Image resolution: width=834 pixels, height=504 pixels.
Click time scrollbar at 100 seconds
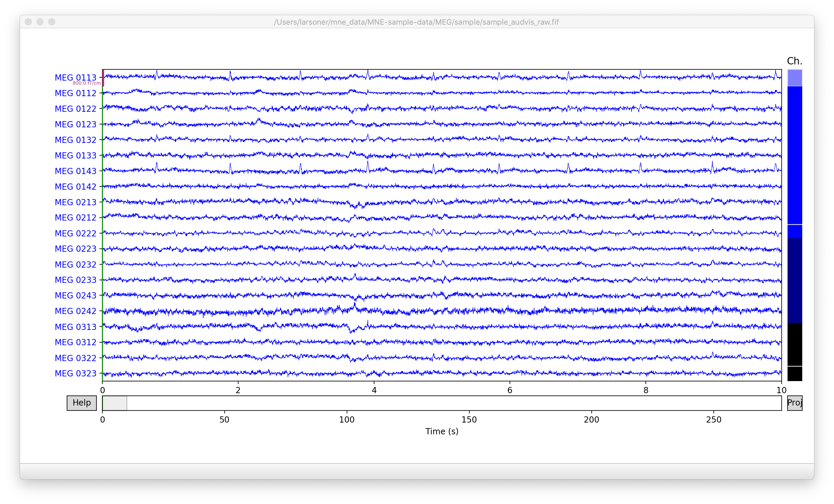pyautogui.click(x=347, y=403)
